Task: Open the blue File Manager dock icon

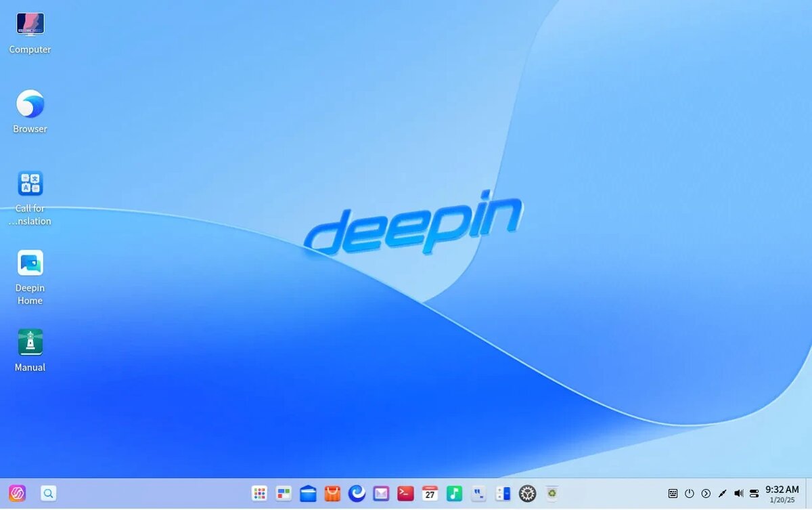Action: pyautogui.click(x=308, y=494)
